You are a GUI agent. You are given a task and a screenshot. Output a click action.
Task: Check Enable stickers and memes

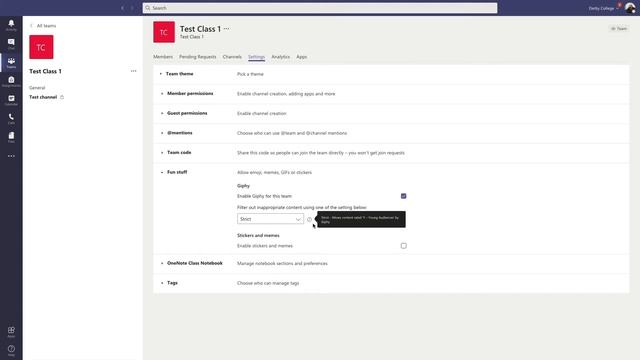point(403,246)
